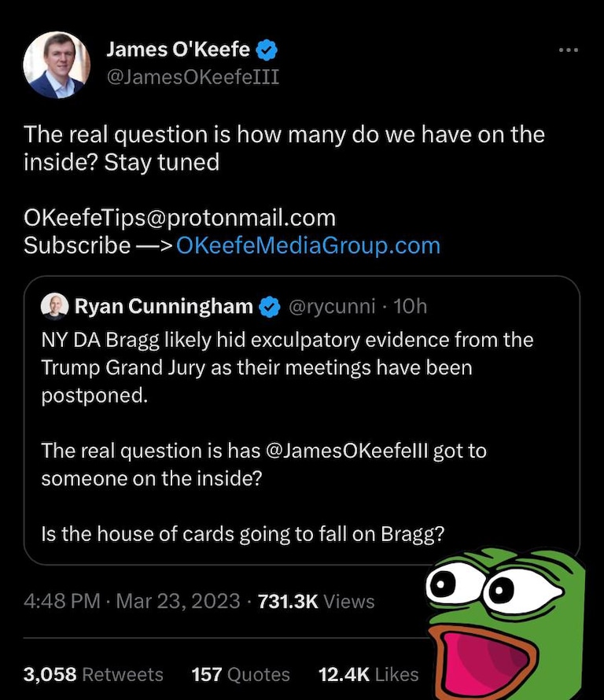This screenshot has width=604, height=700.
Task: View the 3,058 Retweets list
Action: (x=94, y=674)
